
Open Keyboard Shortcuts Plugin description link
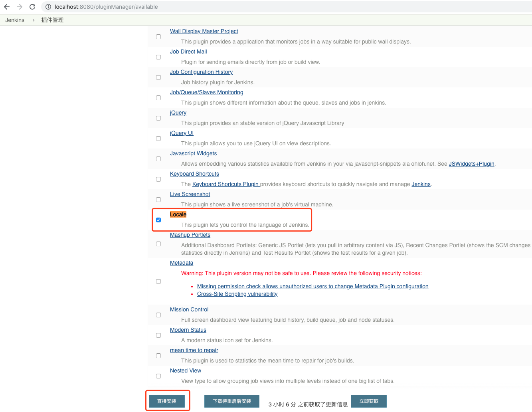[x=226, y=184]
